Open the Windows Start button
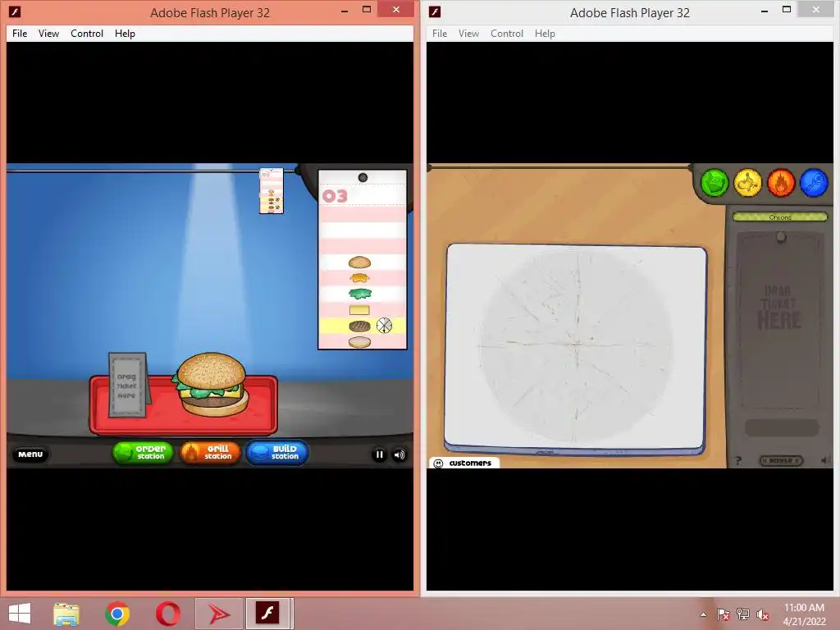Image resolution: width=840 pixels, height=630 pixels. pos(20,614)
